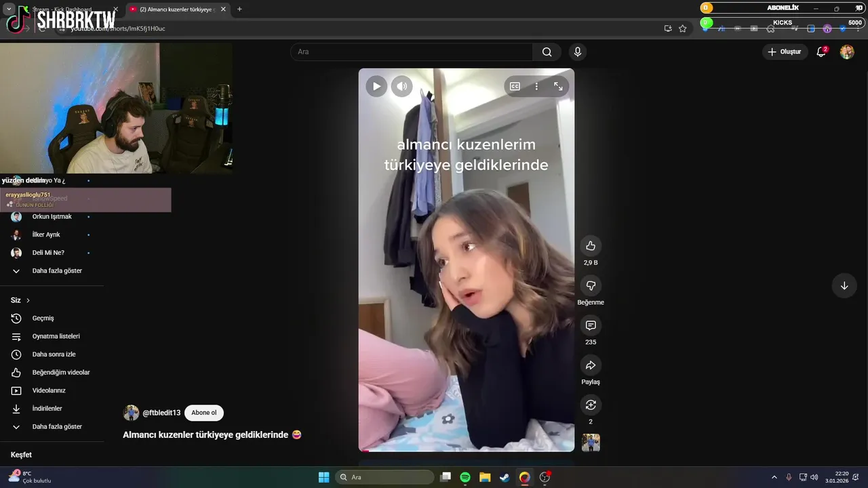Open the tab search dropdown arrow
This screenshot has height=488, width=868.
(9, 9)
